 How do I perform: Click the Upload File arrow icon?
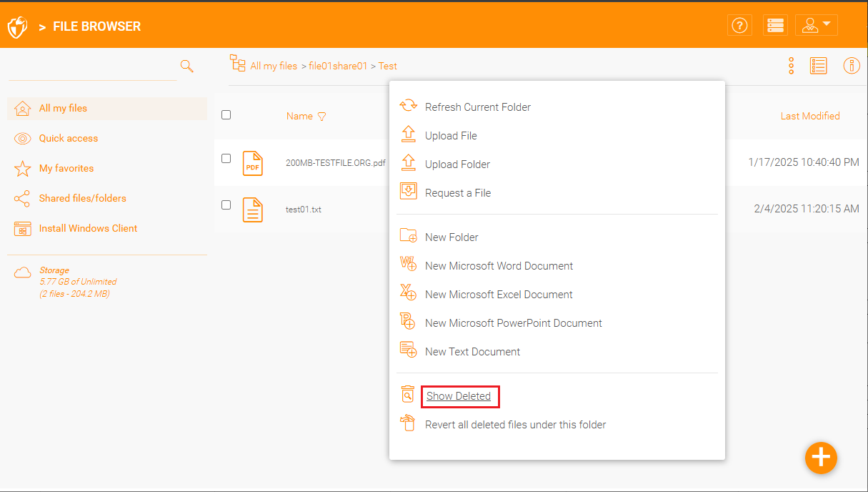408,134
